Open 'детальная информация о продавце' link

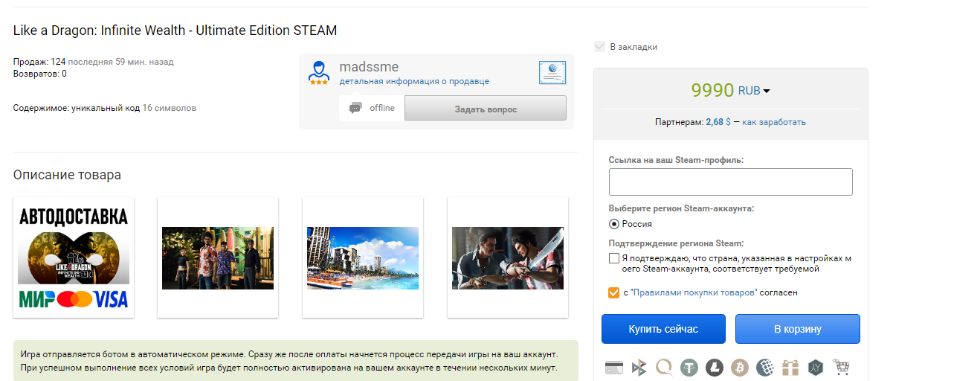pos(414,81)
